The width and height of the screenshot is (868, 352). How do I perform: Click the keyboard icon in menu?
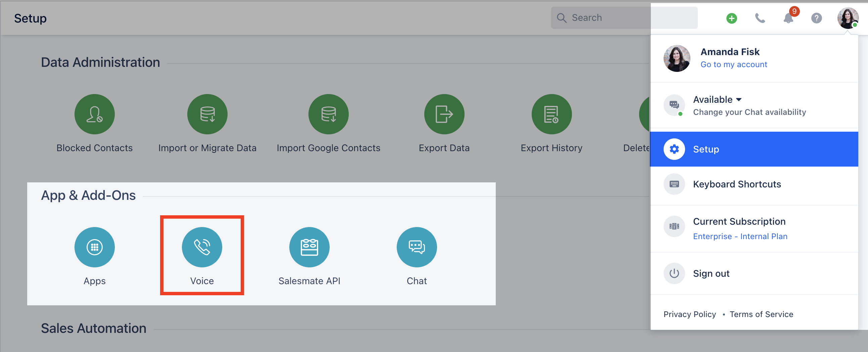pos(674,184)
